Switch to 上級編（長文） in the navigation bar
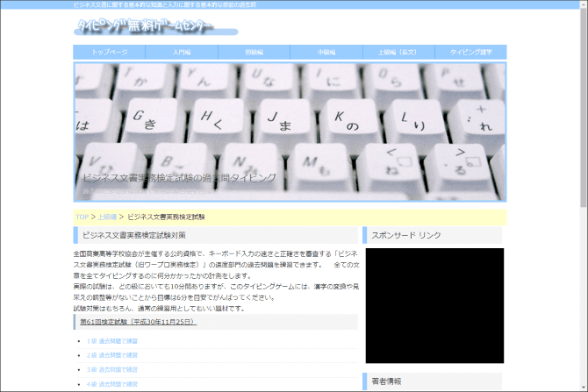This screenshot has height=392, width=588. pos(398,53)
